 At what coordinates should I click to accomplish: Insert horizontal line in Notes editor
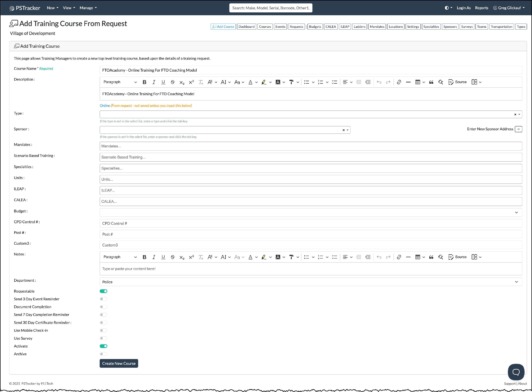coord(408,257)
